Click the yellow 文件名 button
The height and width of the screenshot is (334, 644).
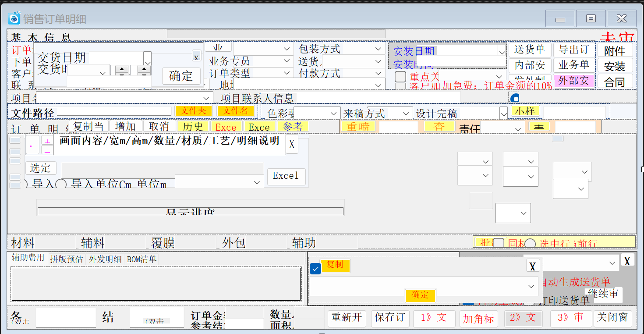tap(236, 111)
